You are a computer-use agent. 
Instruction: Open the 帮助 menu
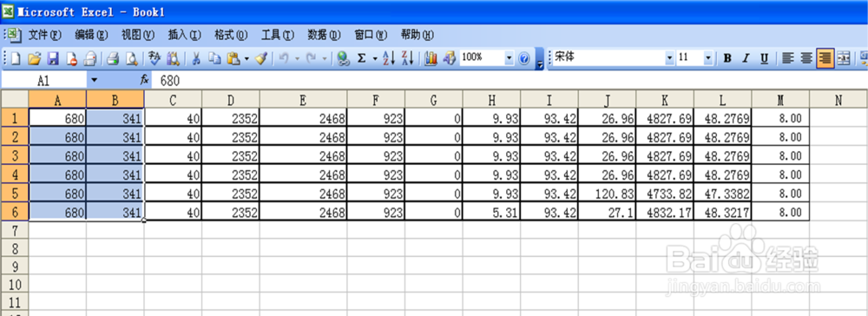(x=417, y=35)
